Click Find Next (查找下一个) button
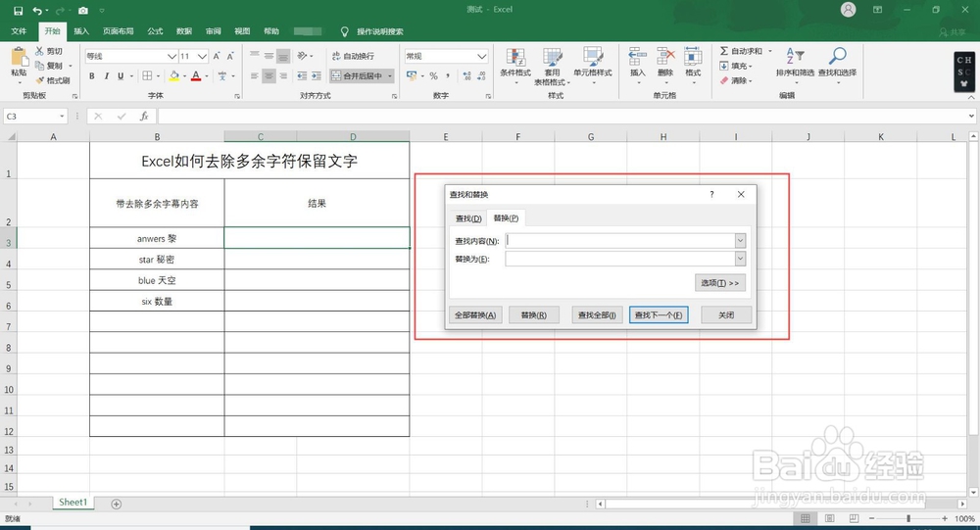 coord(659,315)
